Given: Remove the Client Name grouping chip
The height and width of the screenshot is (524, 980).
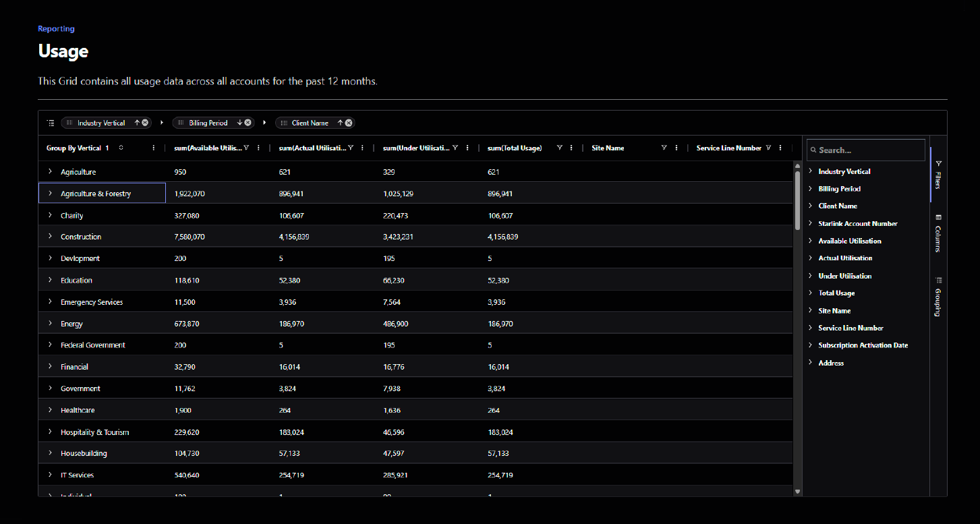Looking at the screenshot, I should (349, 123).
